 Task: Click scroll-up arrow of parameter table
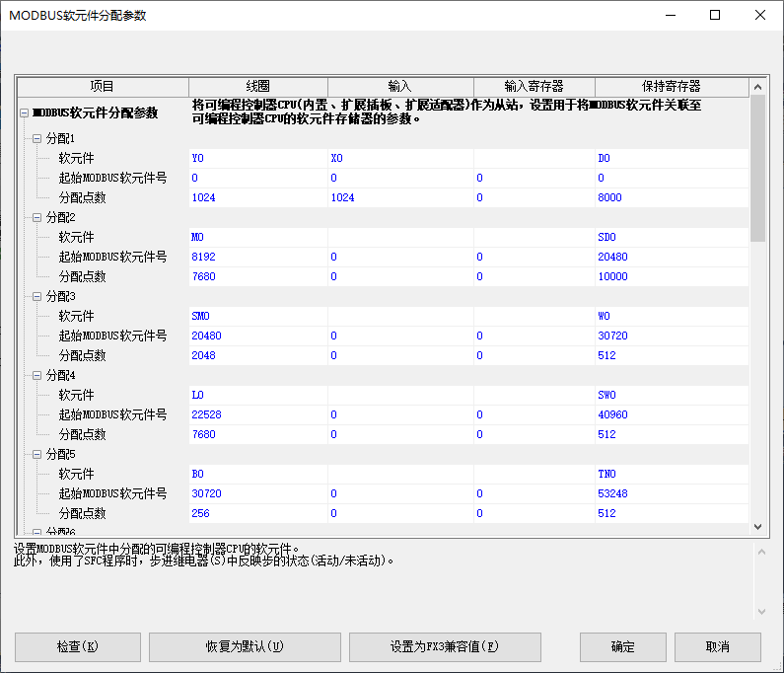point(758,87)
